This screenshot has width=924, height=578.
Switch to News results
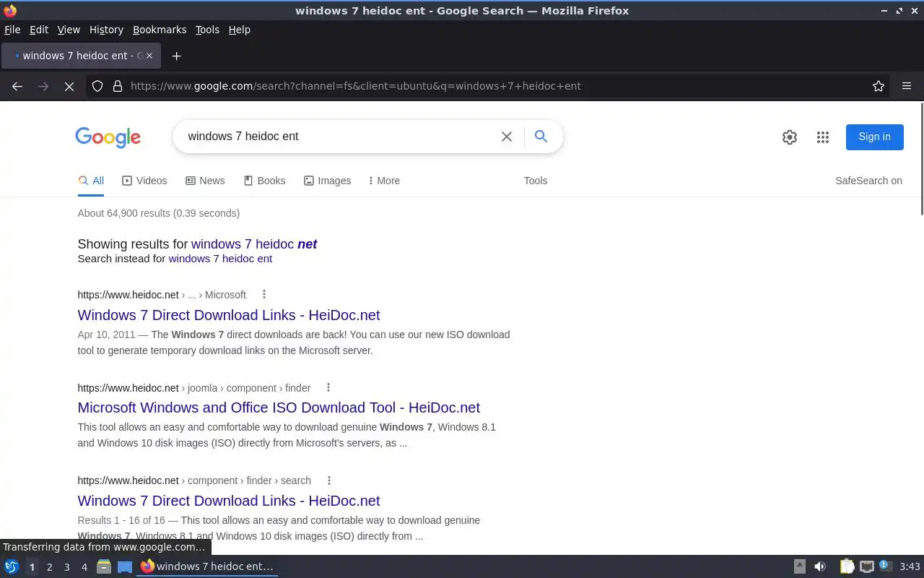pos(205,181)
